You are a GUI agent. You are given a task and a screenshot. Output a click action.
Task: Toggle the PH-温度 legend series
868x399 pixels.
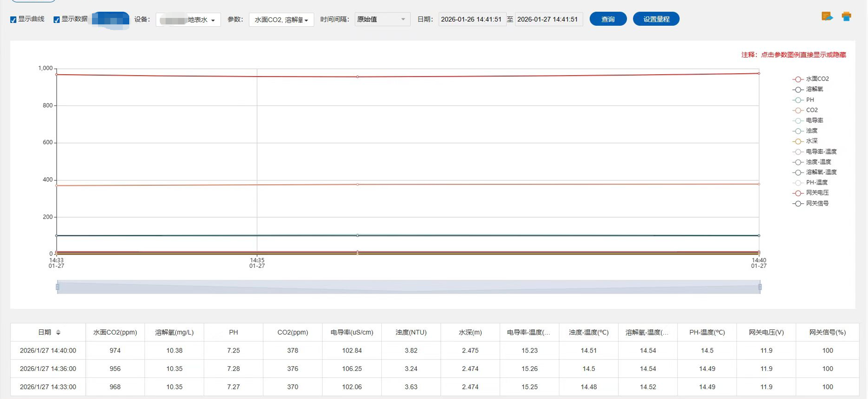click(811, 183)
